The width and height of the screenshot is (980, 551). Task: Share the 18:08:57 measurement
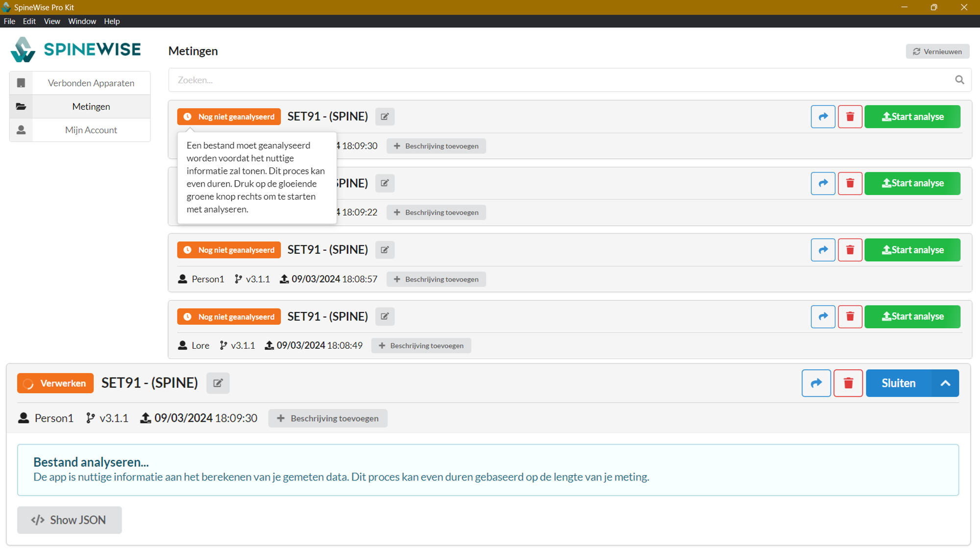click(823, 250)
